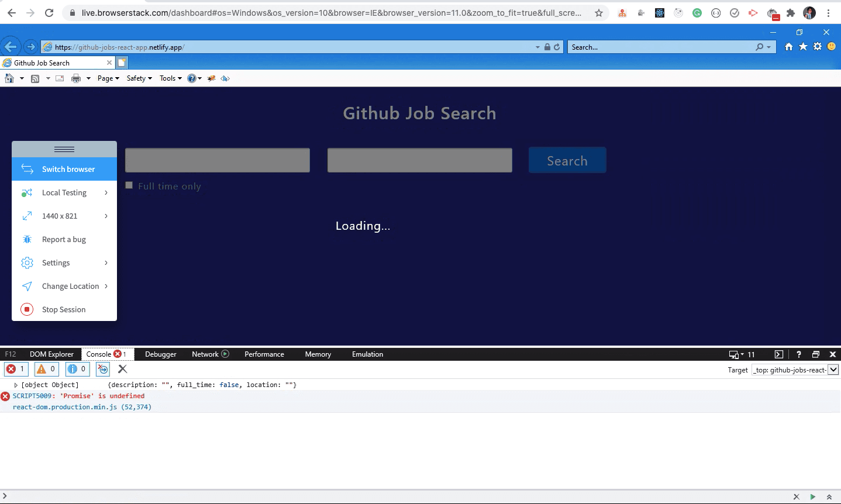Toggle the warnings filter in the console
Screen dimensions: 841x504
click(45, 369)
